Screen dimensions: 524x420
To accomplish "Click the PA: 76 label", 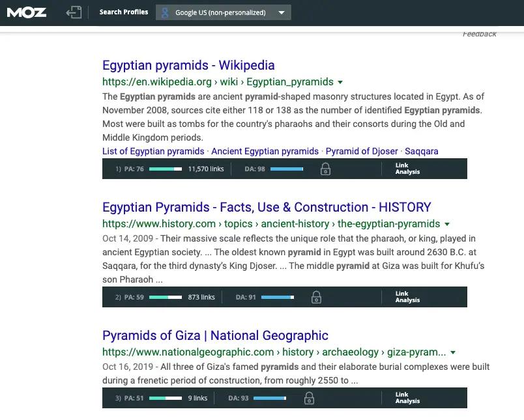I will 134,169.
